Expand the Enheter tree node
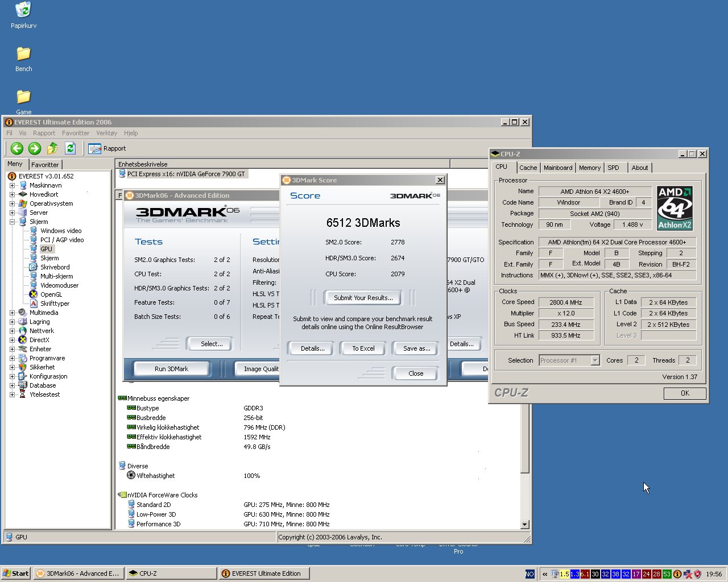Viewport: 728px width, 582px height. pos(12,349)
